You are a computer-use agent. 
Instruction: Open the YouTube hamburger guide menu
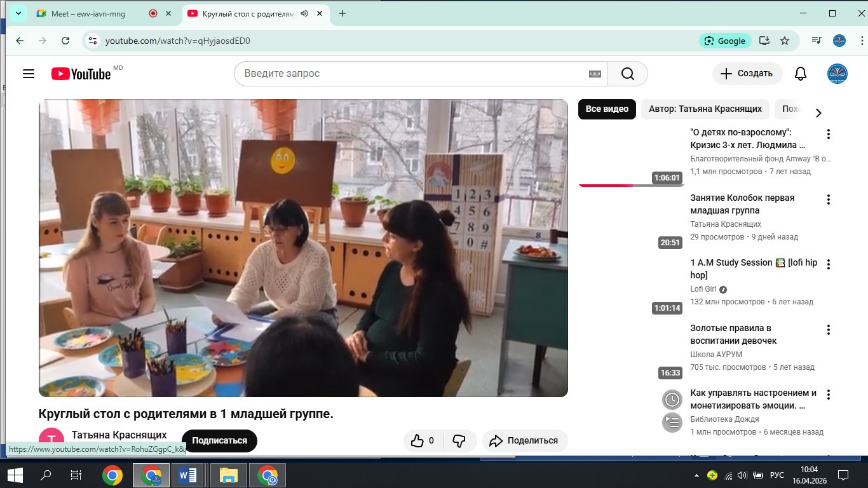pyautogui.click(x=28, y=74)
